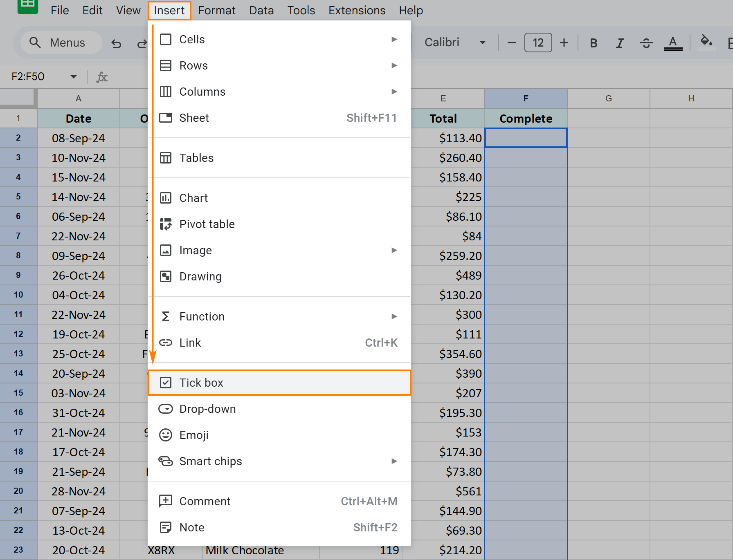The image size is (733, 560).
Task: Click the Google Sheets logo icon
Action: [28, 6]
